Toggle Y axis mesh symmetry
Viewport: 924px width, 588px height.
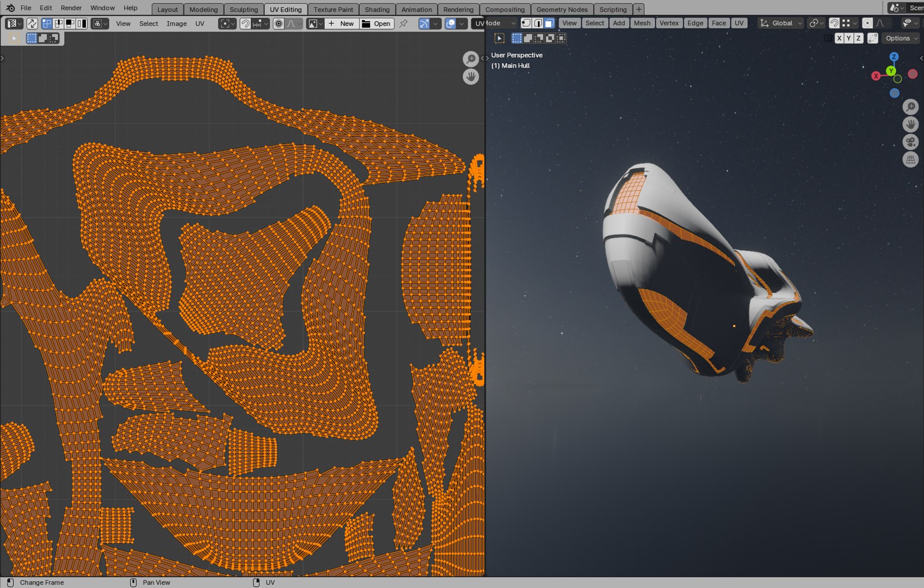click(848, 38)
